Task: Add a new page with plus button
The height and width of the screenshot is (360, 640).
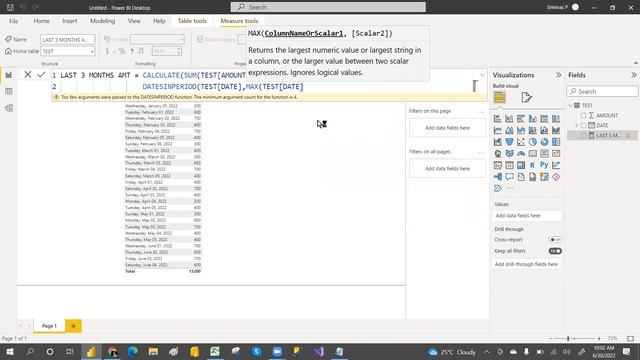Action: pos(73,326)
